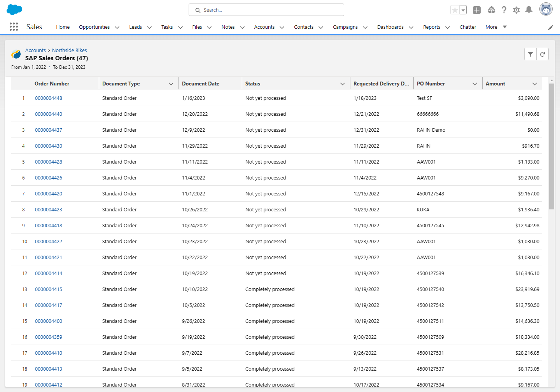Expand the Accounts tab dropdown chevron
The width and height of the screenshot is (560, 392).
pyautogui.click(x=282, y=27)
